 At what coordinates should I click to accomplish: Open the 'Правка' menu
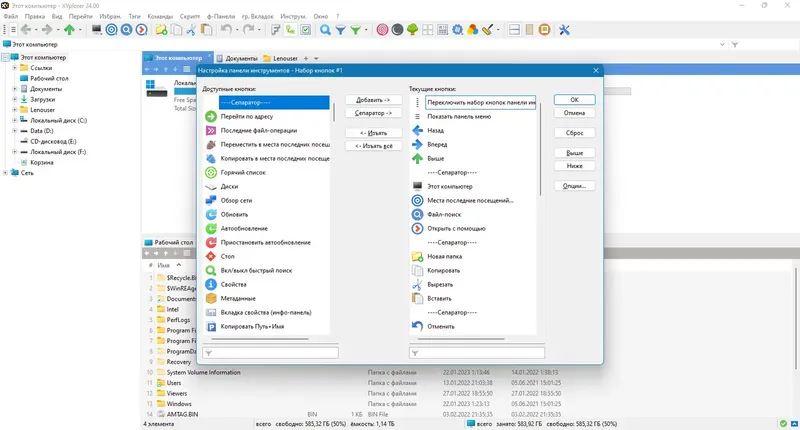tap(35, 16)
